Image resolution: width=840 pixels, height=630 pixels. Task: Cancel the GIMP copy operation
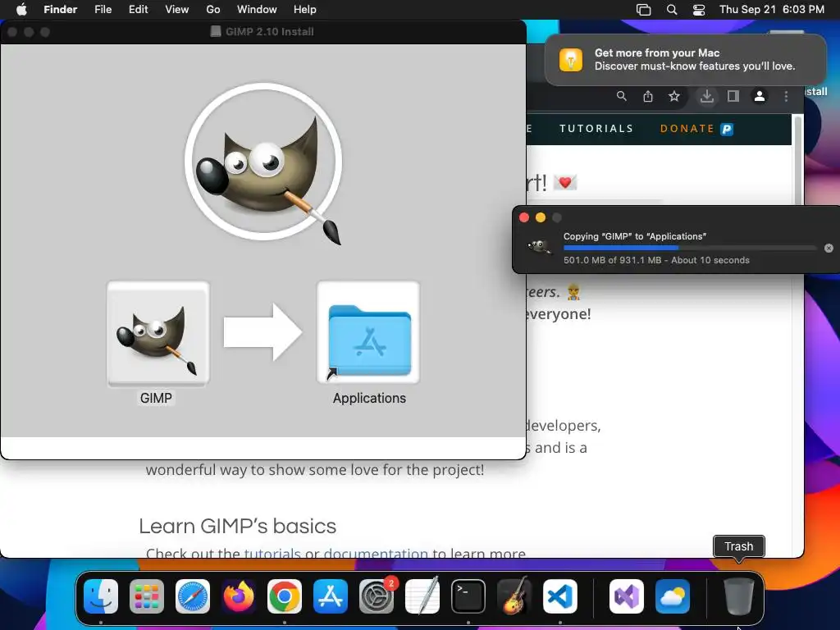pyautogui.click(x=829, y=248)
